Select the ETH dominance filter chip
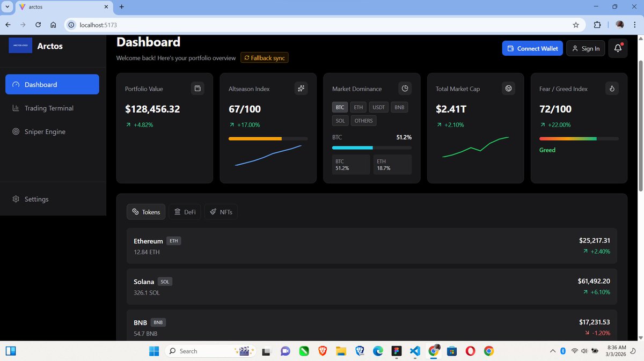 [358, 107]
